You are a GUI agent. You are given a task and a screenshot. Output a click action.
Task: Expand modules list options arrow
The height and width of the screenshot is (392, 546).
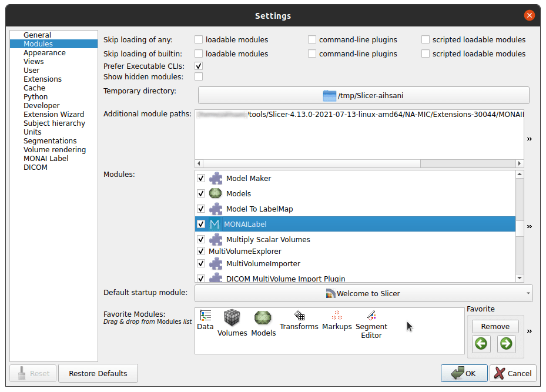[x=530, y=226]
